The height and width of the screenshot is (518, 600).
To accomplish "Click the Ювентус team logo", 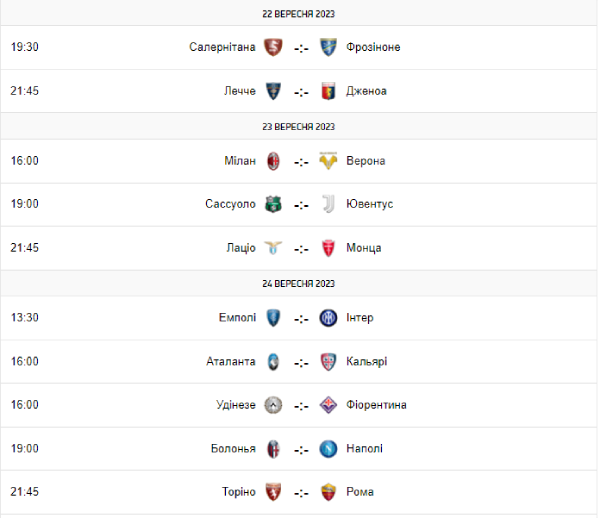I will click(x=327, y=204).
